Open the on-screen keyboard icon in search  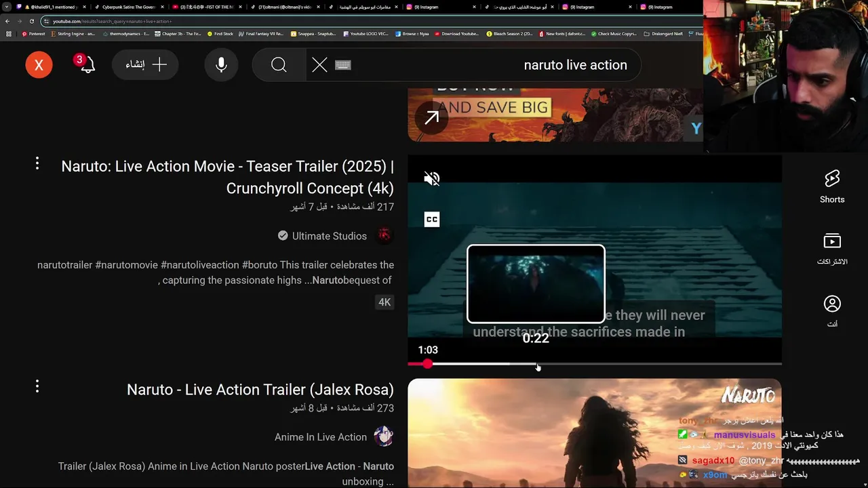pyautogui.click(x=343, y=65)
